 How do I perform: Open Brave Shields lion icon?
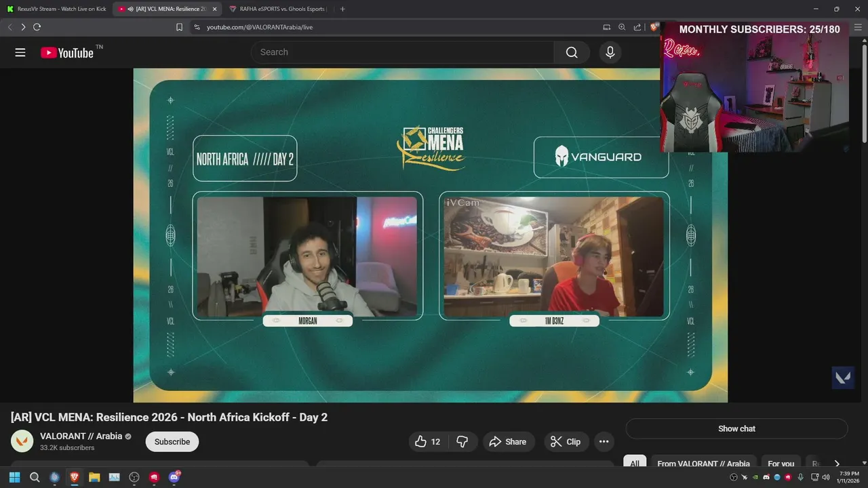654,27
